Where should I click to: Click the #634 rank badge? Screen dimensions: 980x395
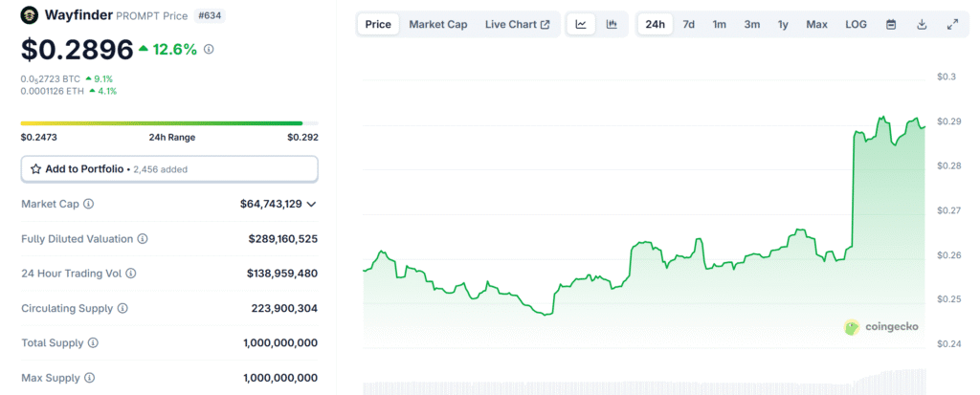[x=210, y=15]
